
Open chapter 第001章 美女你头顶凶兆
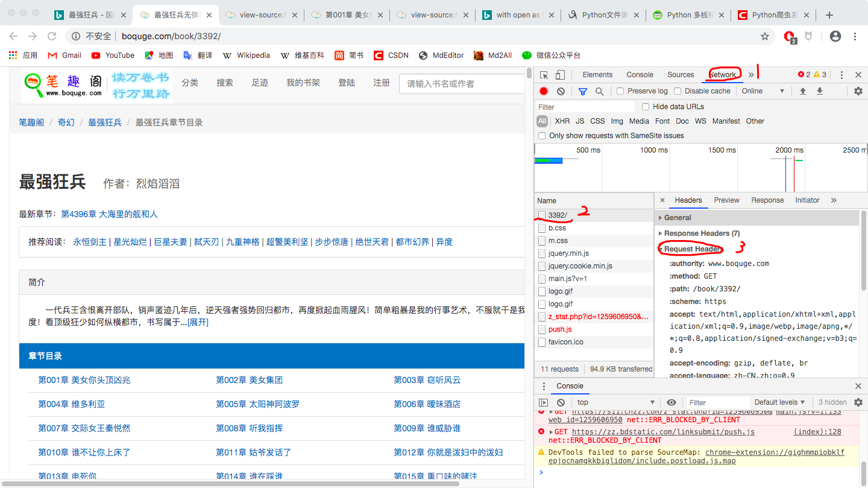(x=84, y=380)
